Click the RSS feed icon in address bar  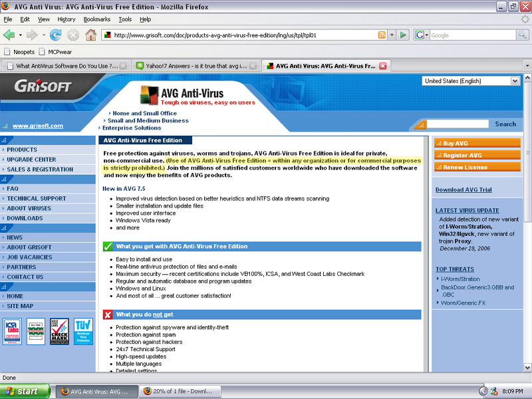(382, 35)
